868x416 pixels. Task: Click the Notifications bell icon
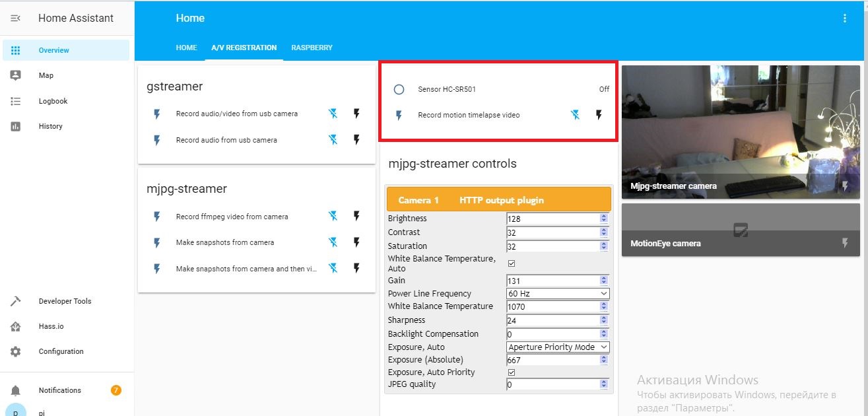pyautogui.click(x=16, y=390)
